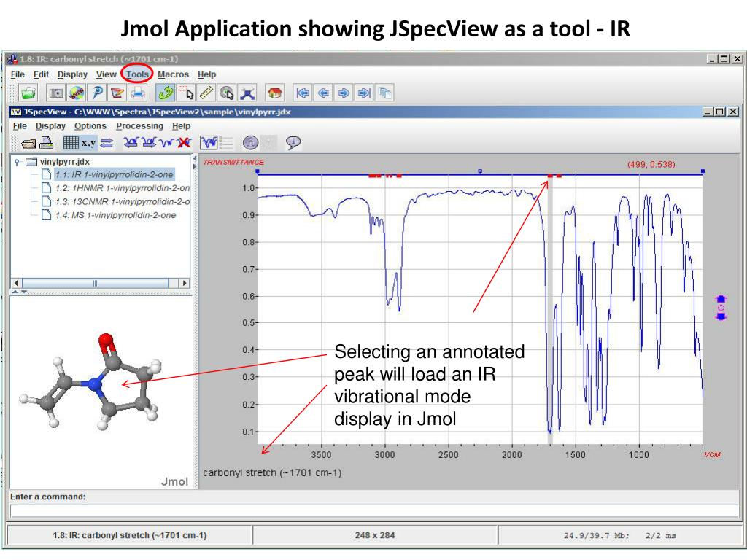The height and width of the screenshot is (560, 747).
Task: Click the Jmol command input field
Action: coord(374,511)
